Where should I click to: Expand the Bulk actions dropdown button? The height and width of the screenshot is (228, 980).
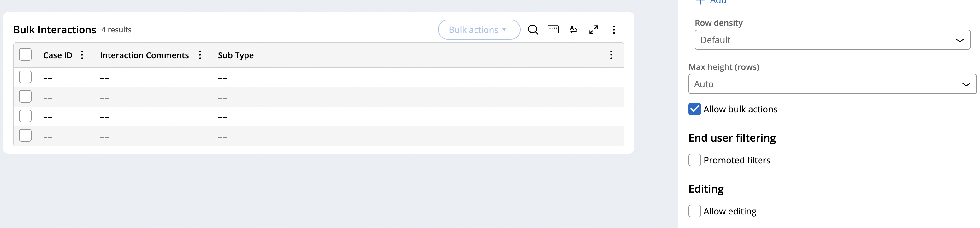[x=479, y=30]
